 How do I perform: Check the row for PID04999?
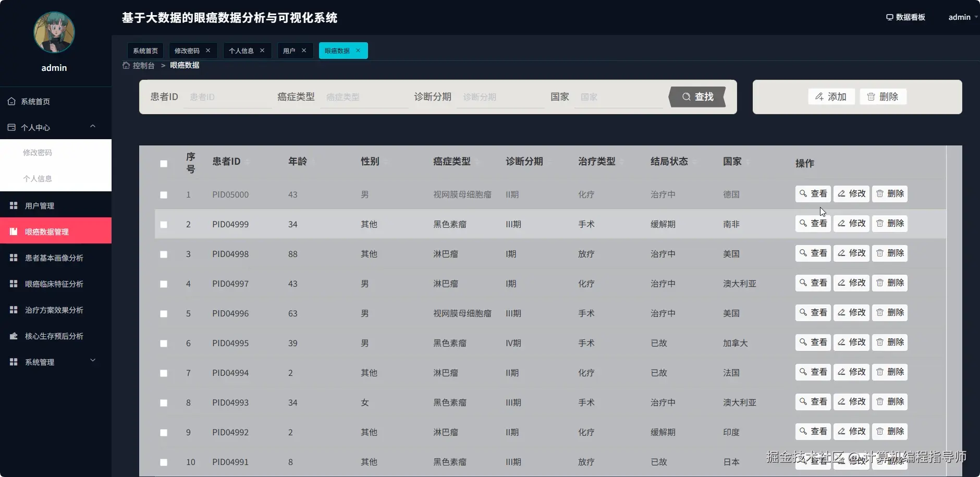(164, 225)
